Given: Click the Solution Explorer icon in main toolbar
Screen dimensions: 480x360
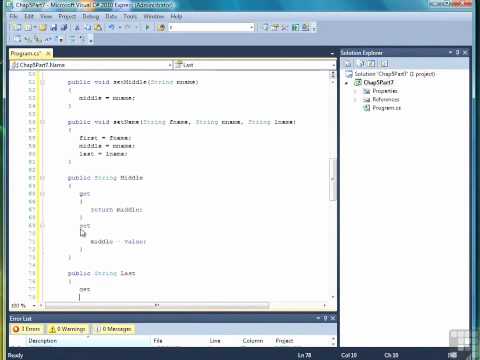Looking at the screenshot, I should pos(266,28).
